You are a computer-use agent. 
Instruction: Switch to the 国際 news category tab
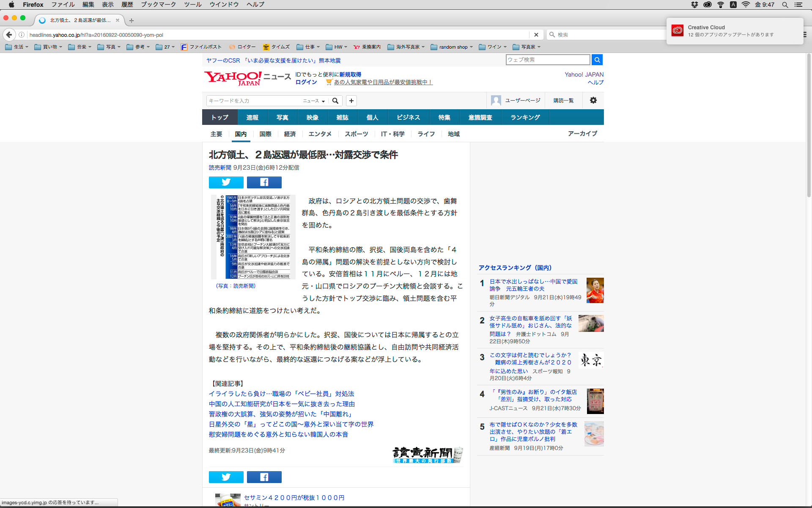click(x=265, y=134)
